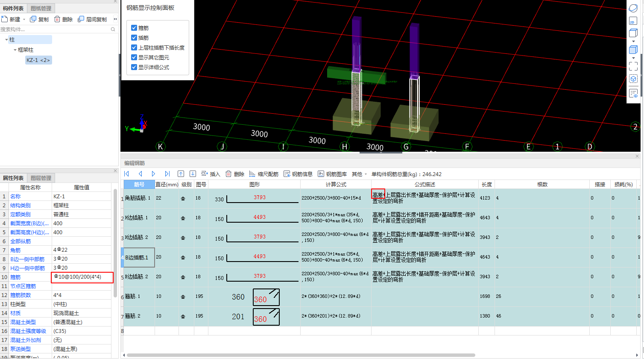Click the dashed box with cube icon
Image resolution: width=644 pixels, height=359 pixels.
pyautogui.click(x=633, y=79)
